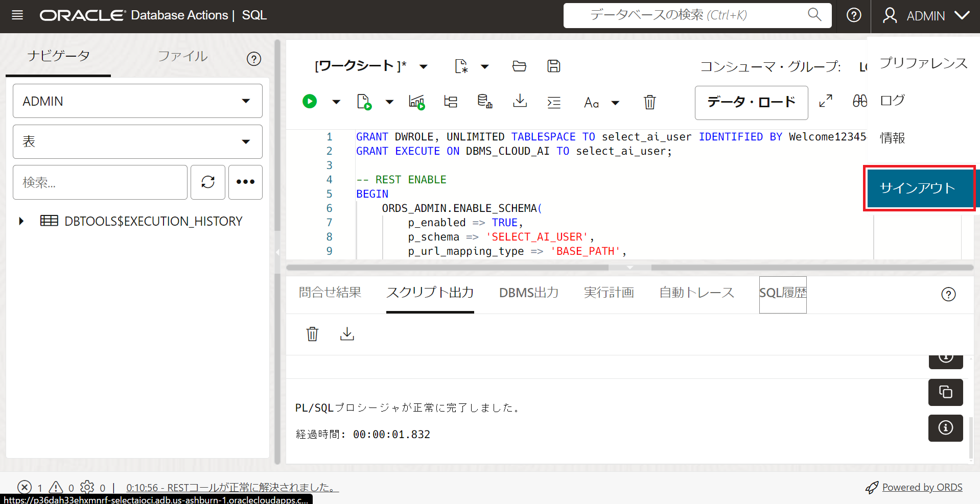Open the 表 object type dropdown
The height and width of the screenshot is (504, 980).
(x=137, y=141)
